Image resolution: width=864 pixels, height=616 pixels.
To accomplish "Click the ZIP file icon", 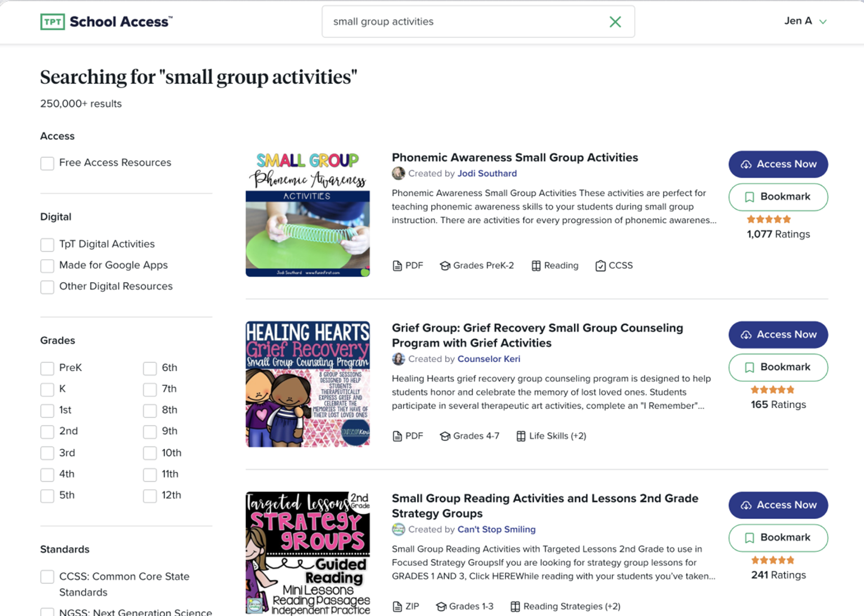I will 397,607.
